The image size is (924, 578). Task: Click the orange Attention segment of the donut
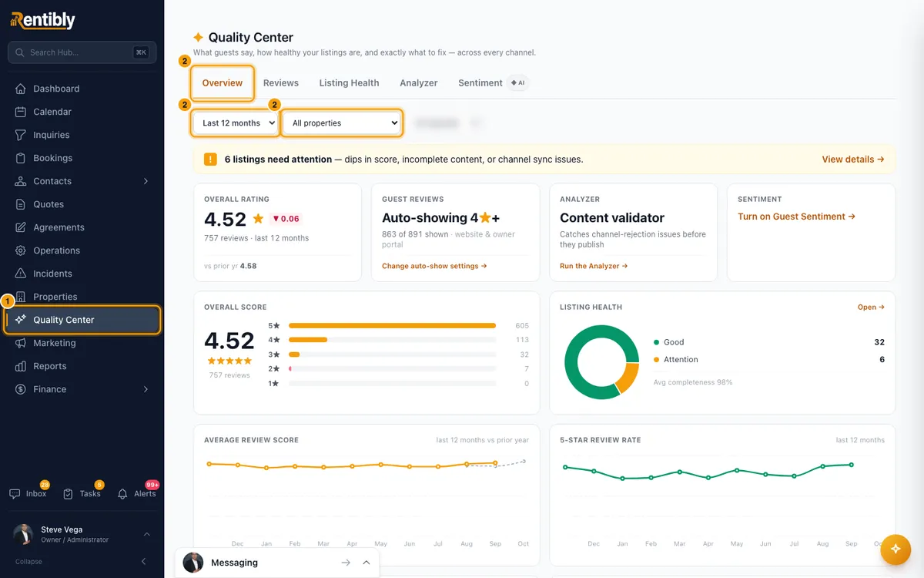click(628, 378)
